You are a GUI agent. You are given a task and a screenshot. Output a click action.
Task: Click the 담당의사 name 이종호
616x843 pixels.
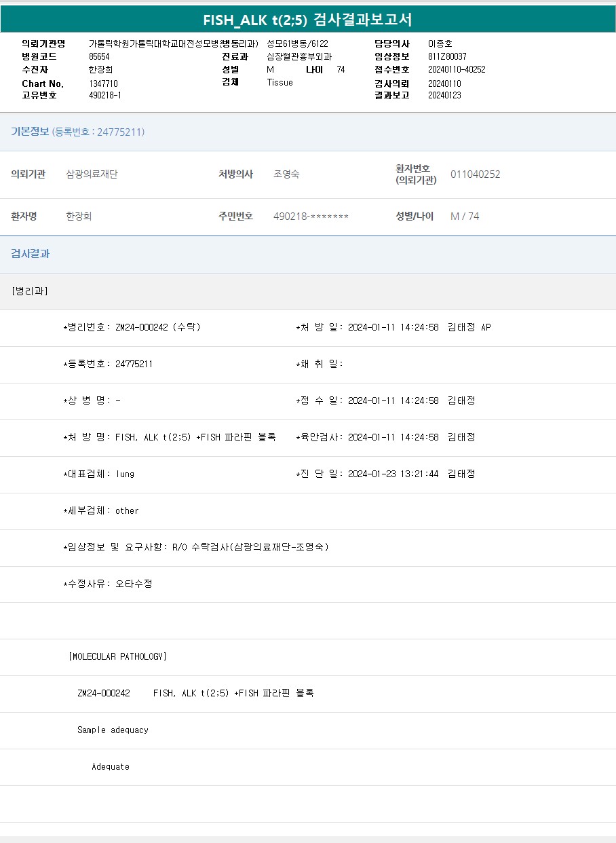440,44
